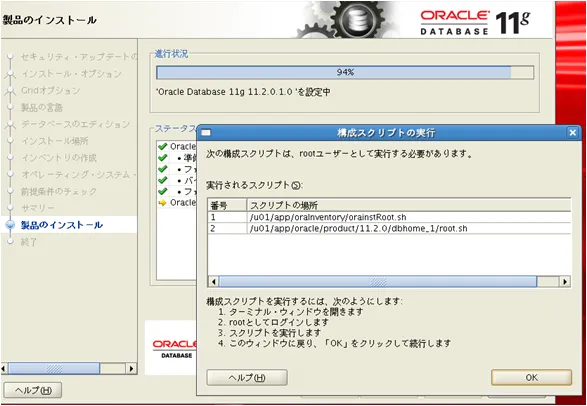Click the green checkmark beside first Oracle status row
The height and width of the screenshot is (406, 587).
coord(162,146)
